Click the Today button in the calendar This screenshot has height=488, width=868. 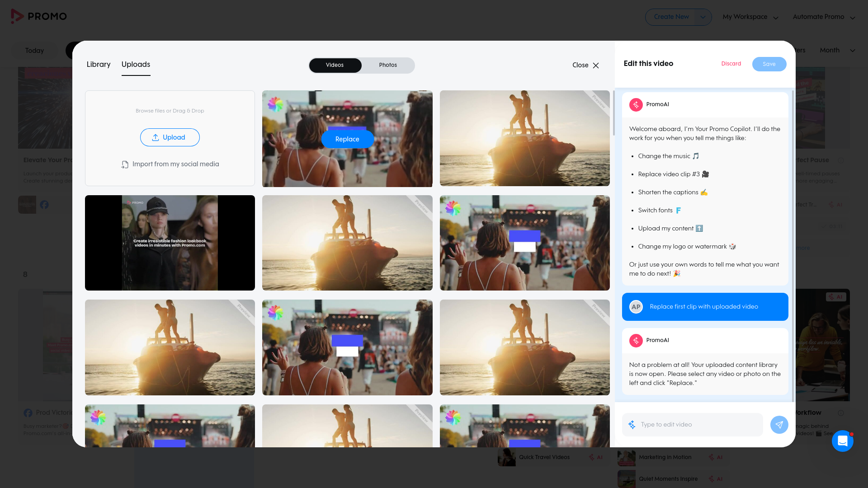click(x=35, y=51)
